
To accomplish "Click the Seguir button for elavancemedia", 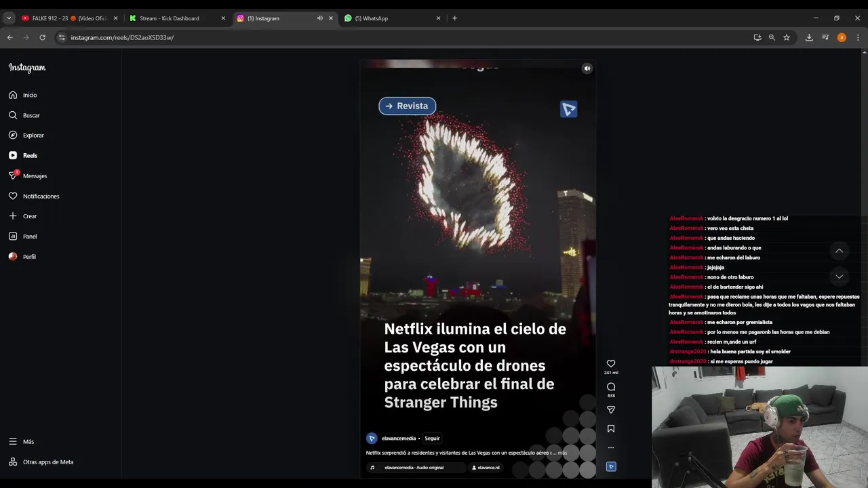I will pos(432,439).
